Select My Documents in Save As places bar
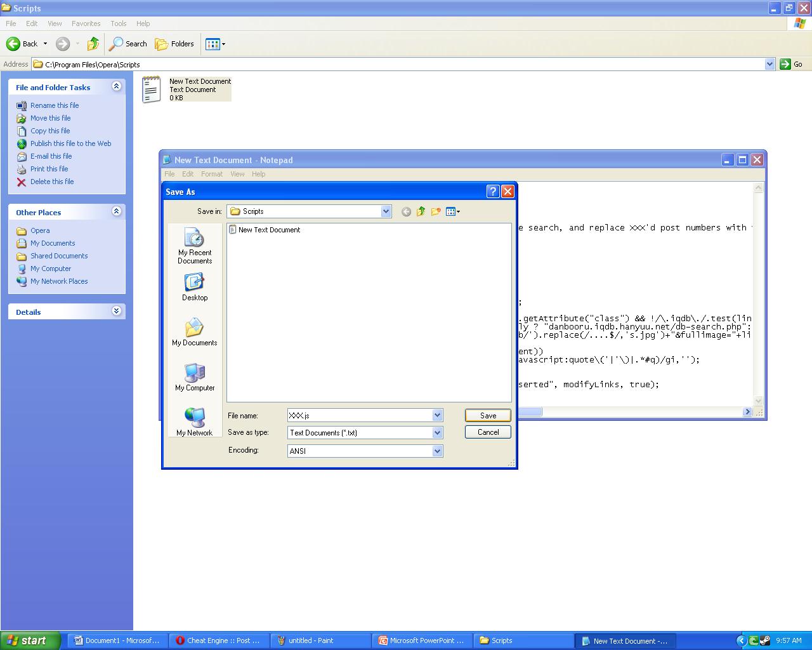The width and height of the screenshot is (812, 650). (195, 332)
